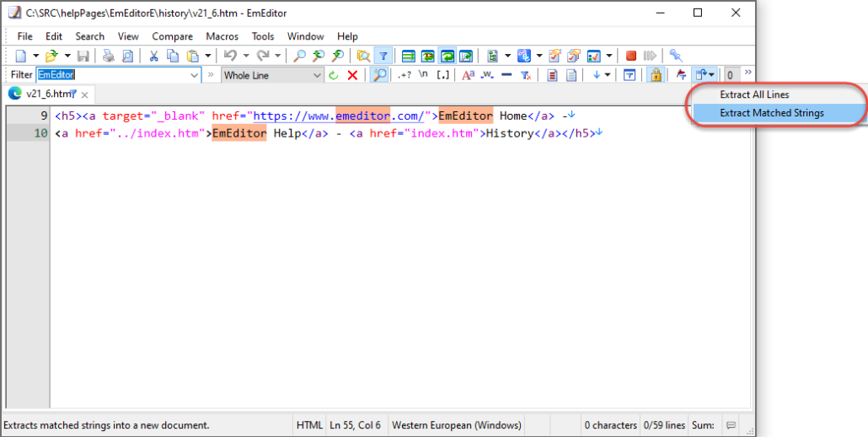Expand the Open file dropdown arrow
Viewport: 868px width, 437px height.
click(67, 56)
